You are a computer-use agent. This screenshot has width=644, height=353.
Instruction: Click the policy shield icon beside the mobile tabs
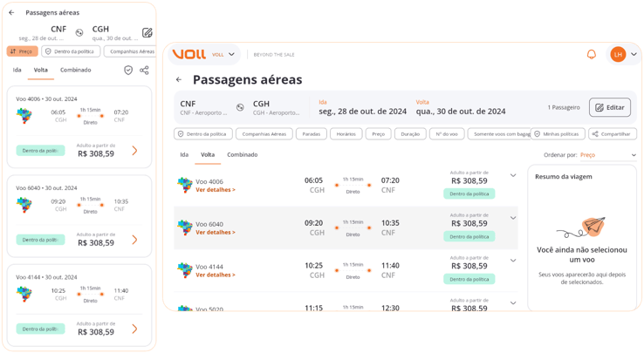tap(128, 70)
